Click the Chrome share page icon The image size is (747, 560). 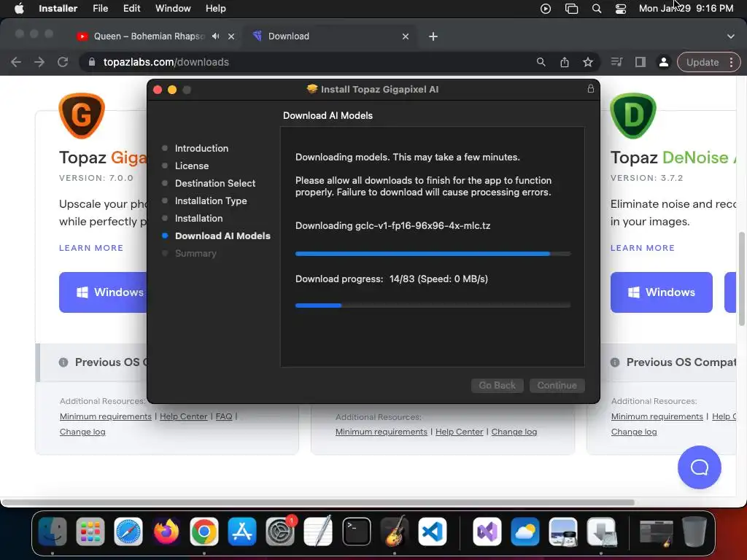(x=565, y=62)
